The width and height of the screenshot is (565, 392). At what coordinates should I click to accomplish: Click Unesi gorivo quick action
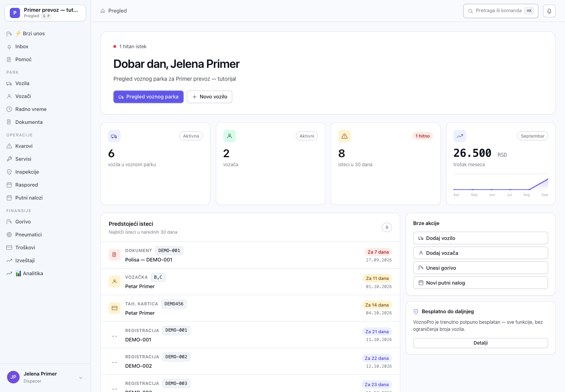tap(481, 268)
